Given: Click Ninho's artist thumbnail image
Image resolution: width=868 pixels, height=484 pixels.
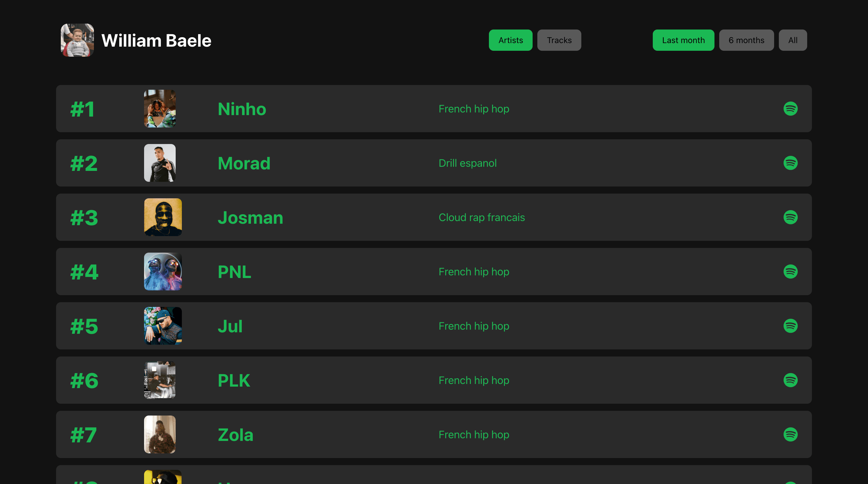Looking at the screenshot, I should pyautogui.click(x=160, y=108).
